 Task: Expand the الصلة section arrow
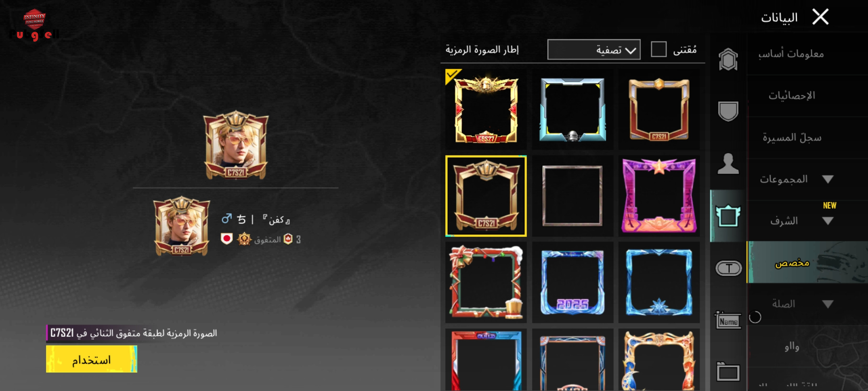[828, 304]
